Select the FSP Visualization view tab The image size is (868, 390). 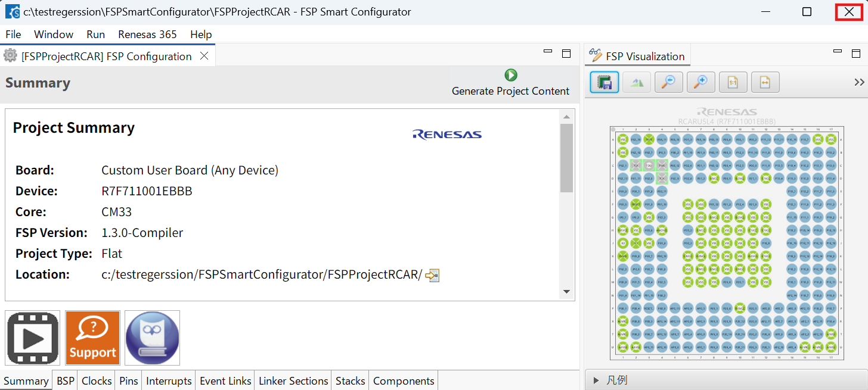coord(638,56)
